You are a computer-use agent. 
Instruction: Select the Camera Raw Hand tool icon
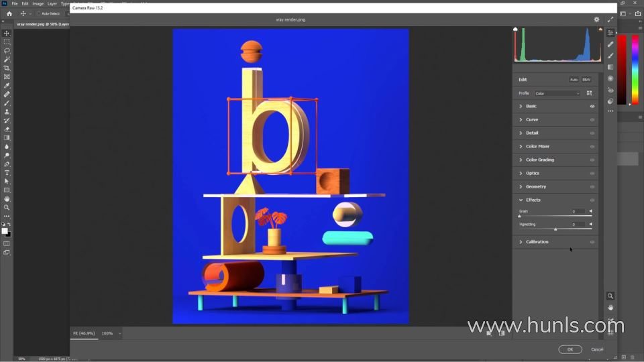click(x=610, y=308)
